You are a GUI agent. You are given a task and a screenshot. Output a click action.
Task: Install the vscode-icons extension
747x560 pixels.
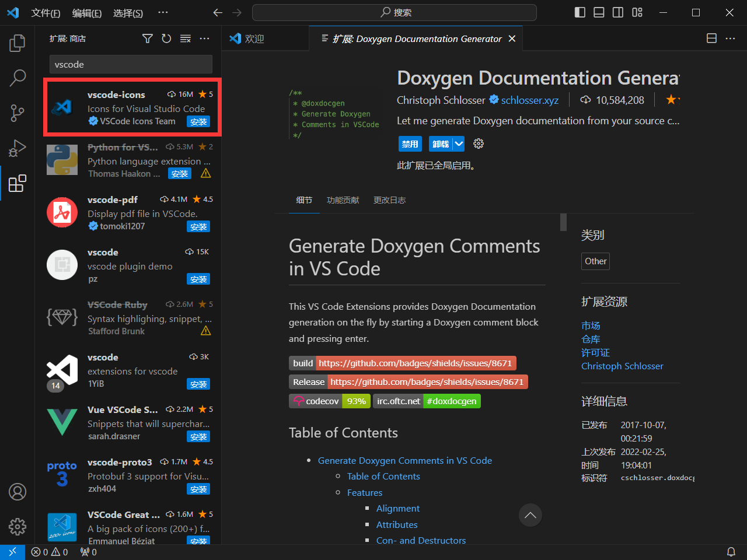[198, 121]
